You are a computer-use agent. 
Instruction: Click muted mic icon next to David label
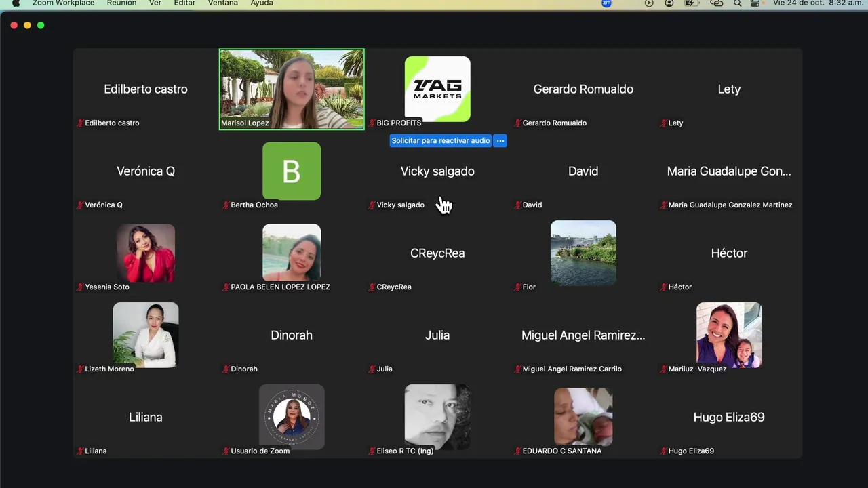517,205
